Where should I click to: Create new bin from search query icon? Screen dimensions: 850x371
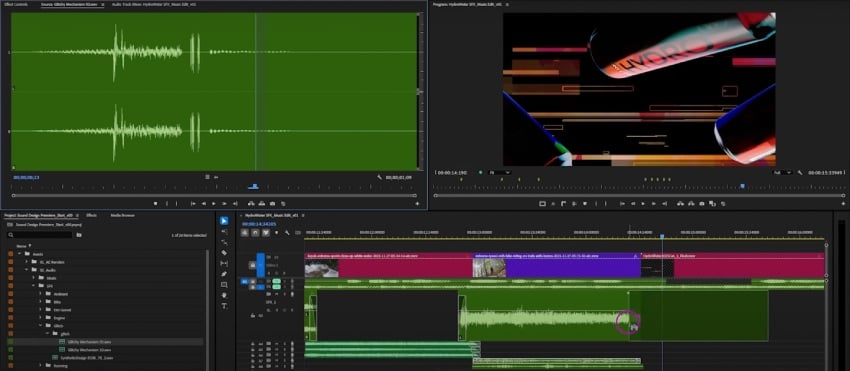click(x=79, y=235)
